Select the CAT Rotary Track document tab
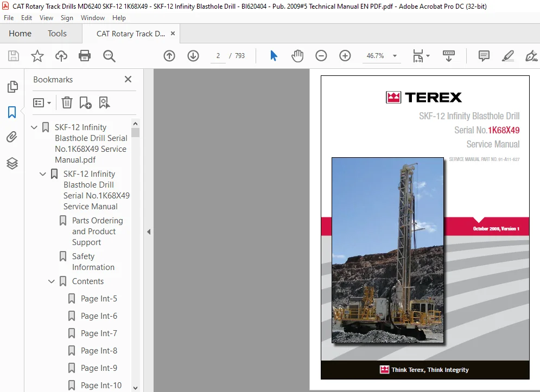This screenshot has height=392, width=540. coord(131,34)
